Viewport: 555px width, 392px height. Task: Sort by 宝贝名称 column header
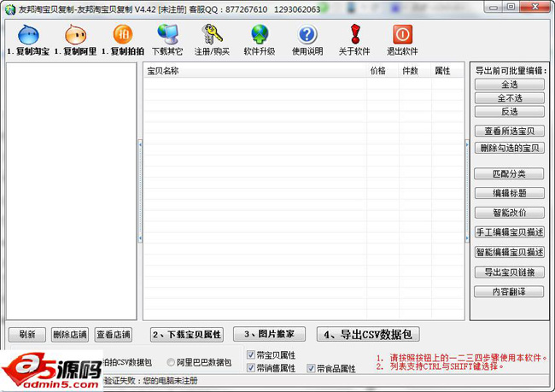click(254, 71)
